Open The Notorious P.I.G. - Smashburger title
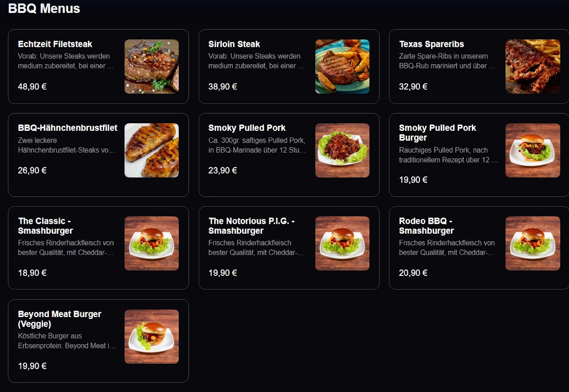569x392 pixels. click(x=252, y=226)
